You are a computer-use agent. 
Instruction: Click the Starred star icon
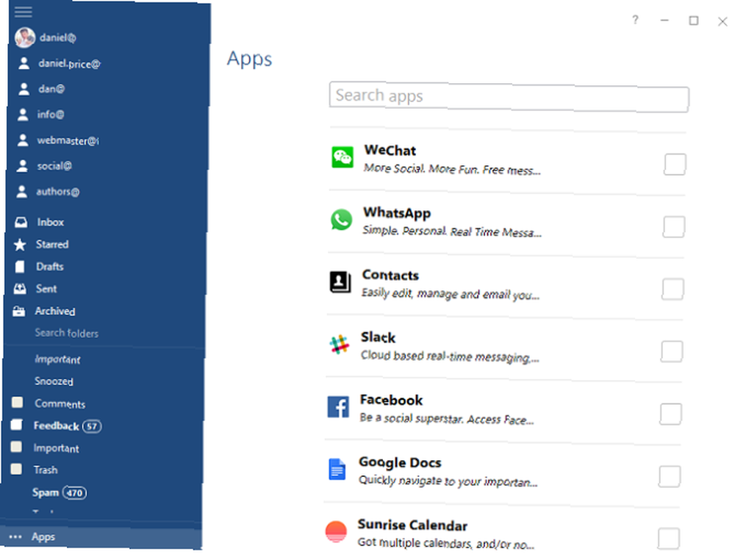tap(20, 244)
